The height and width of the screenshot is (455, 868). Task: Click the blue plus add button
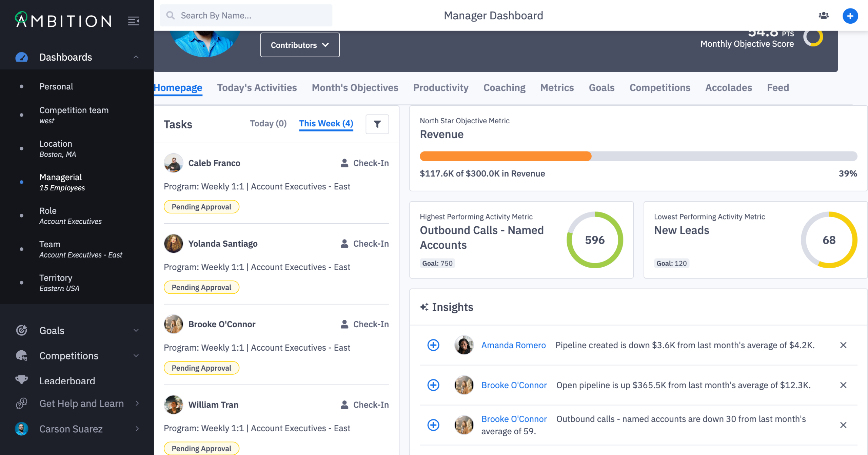pyautogui.click(x=850, y=16)
